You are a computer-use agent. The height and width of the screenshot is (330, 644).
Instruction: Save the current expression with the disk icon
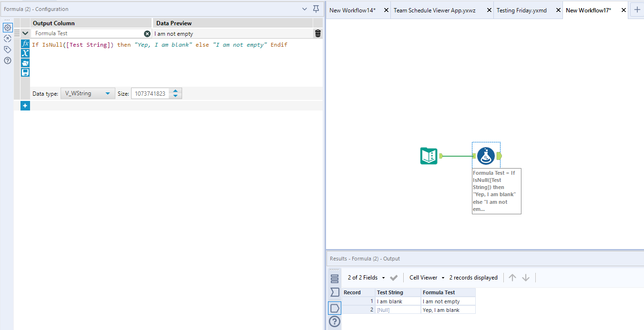click(x=25, y=72)
